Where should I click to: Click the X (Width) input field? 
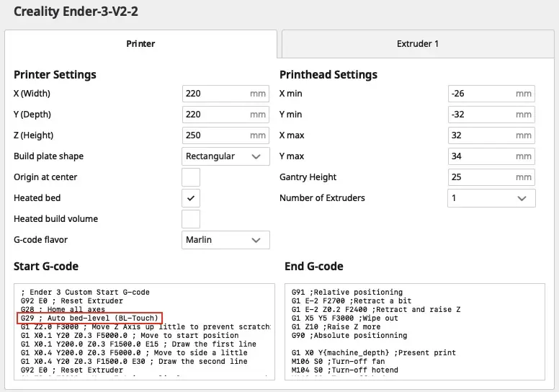(216, 94)
